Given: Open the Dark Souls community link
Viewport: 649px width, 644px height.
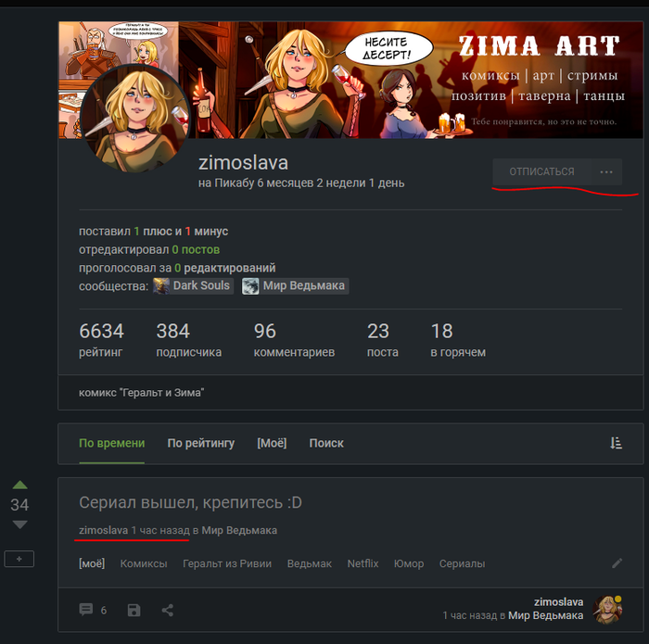Looking at the screenshot, I should (193, 285).
